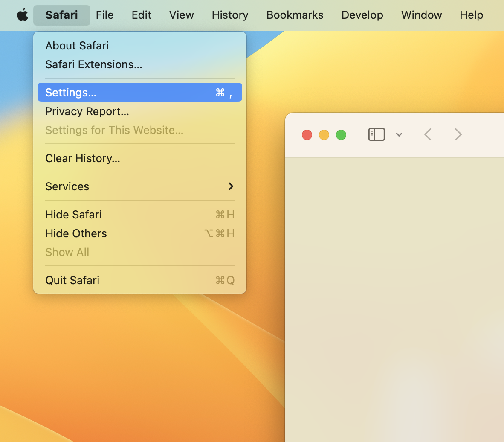The image size is (504, 442).
Task: Click the yellow minimize window button
Action: [324, 135]
